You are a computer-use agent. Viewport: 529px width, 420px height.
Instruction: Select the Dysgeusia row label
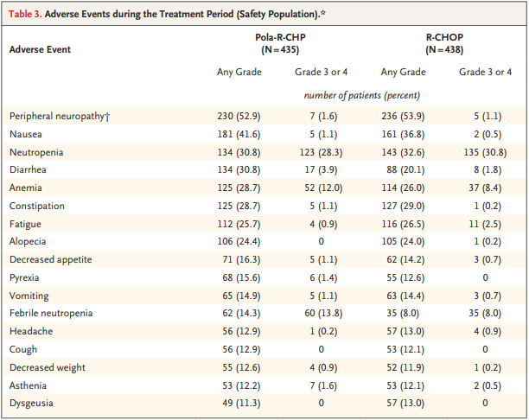point(30,403)
